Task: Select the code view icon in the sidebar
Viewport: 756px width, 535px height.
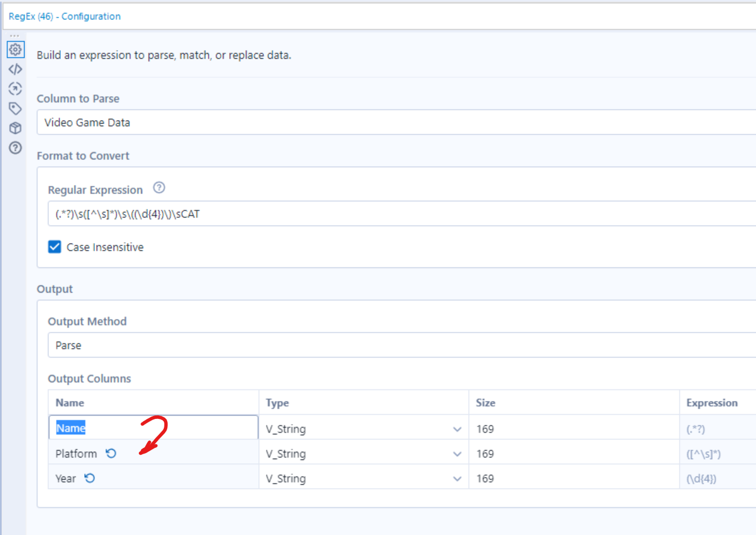Action: tap(15, 69)
